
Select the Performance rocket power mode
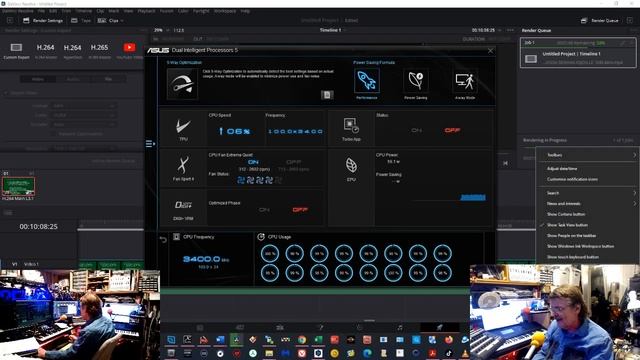[367, 80]
